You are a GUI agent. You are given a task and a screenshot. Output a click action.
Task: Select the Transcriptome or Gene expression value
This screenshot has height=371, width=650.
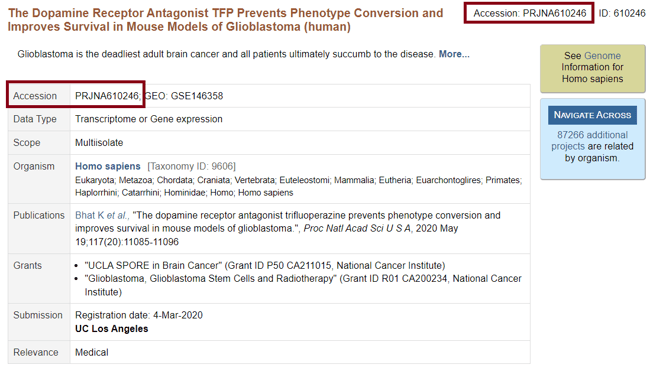click(x=149, y=119)
